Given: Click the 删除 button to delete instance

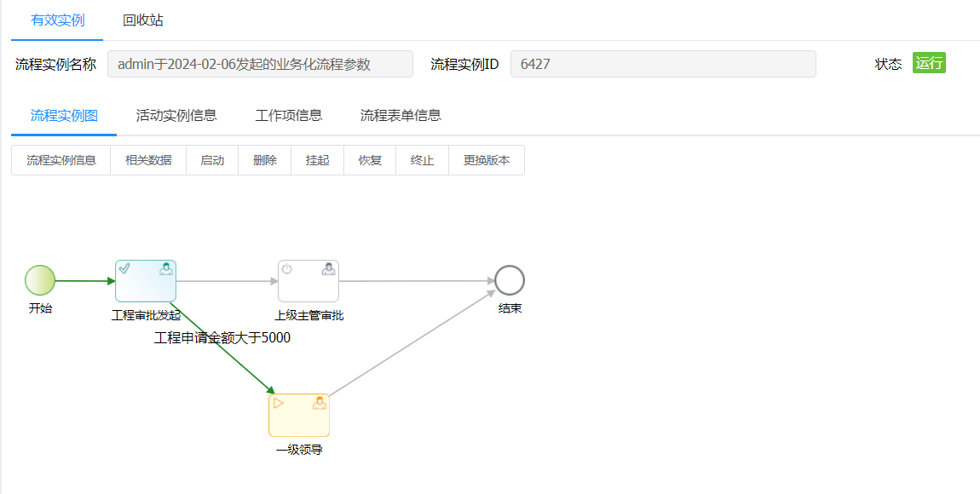Looking at the screenshot, I should click(264, 160).
